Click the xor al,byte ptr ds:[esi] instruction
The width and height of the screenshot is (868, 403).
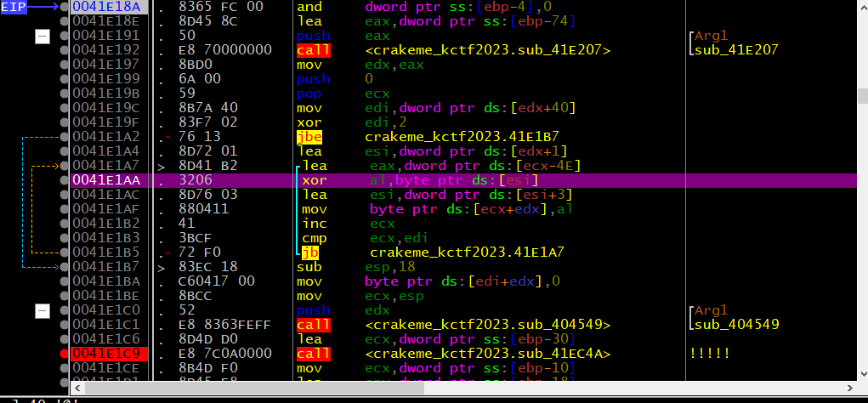tap(420, 180)
